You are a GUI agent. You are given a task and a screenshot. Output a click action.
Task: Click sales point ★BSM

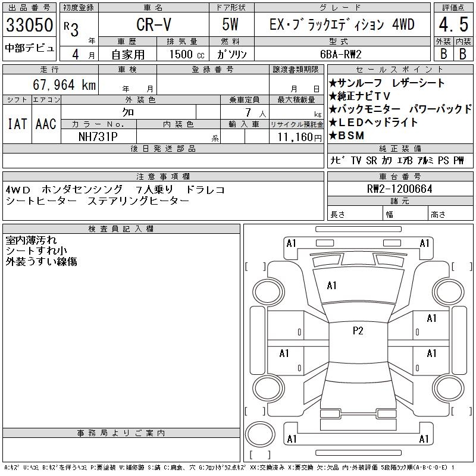coord(346,136)
